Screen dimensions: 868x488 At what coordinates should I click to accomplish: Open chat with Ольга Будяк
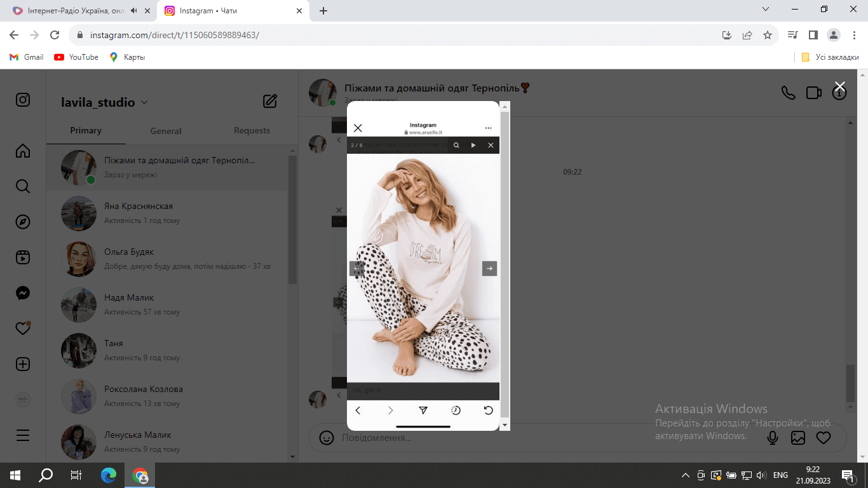tap(167, 259)
